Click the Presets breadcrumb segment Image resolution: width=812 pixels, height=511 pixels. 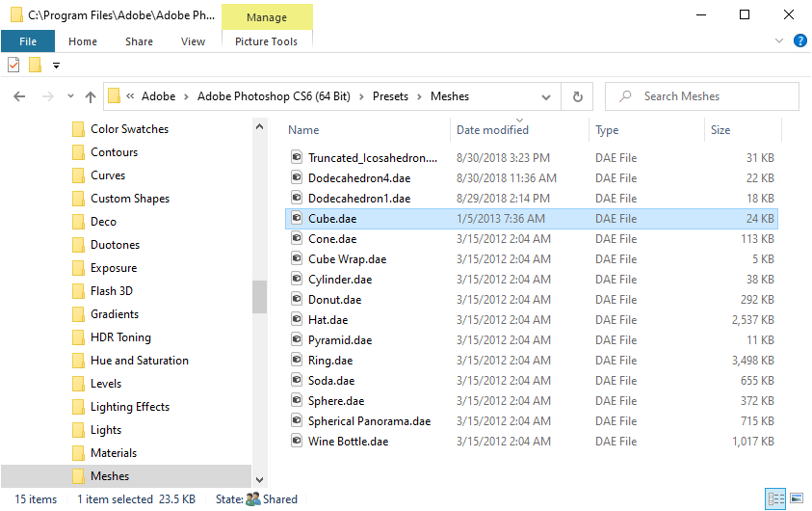[x=390, y=96]
